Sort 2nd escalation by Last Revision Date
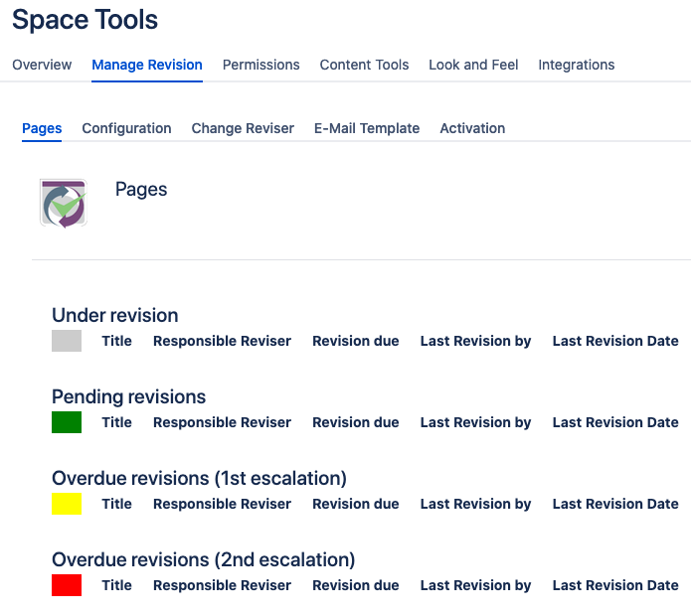 tap(615, 585)
